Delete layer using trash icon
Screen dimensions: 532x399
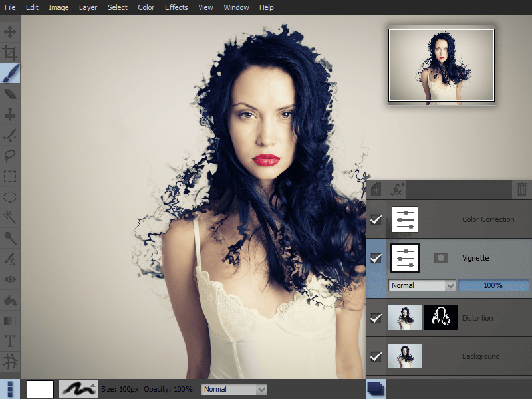point(521,190)
